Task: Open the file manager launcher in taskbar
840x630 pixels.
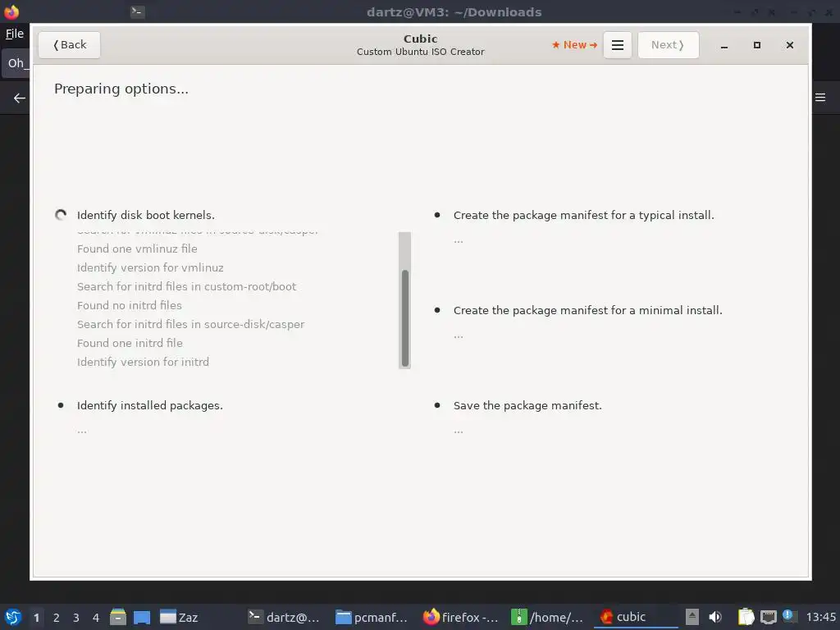Action: point(118,617)
